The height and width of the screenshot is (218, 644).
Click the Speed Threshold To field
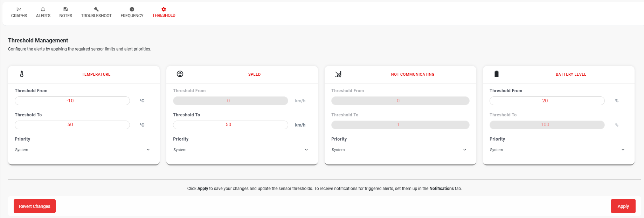pyautogui.click(x=230, y=125)
